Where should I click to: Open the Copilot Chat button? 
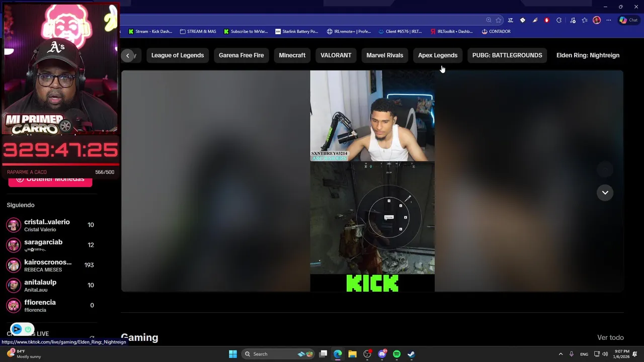tap(628, 20)
